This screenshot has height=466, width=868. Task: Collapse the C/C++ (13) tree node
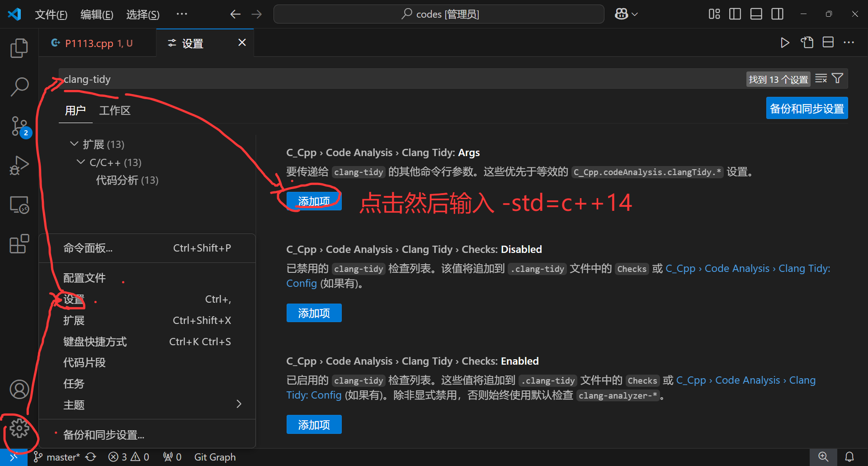[81, 162]
